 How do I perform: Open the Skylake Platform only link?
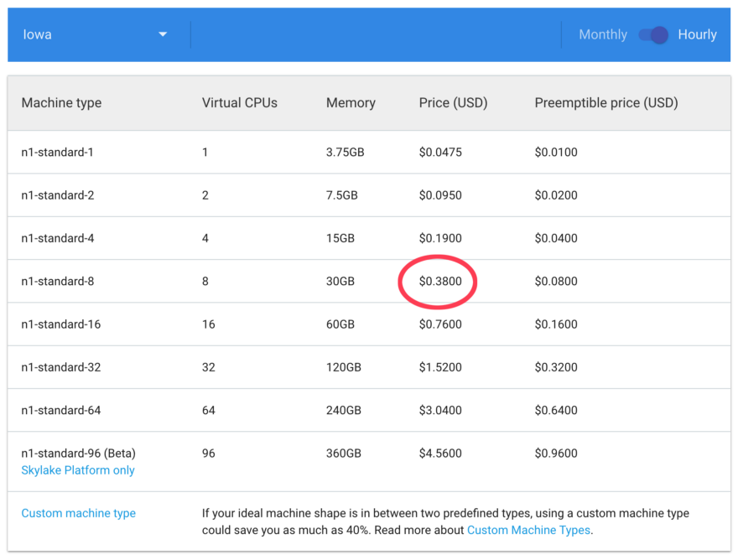(x=78, y=470)
